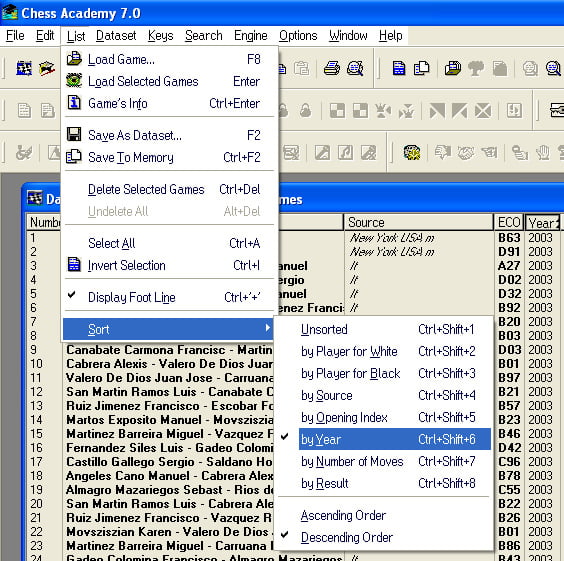Image resolution: width=564 pixels, height=561 pixels.
Task: Open the Options menu
Action: [x=298, y=36]
